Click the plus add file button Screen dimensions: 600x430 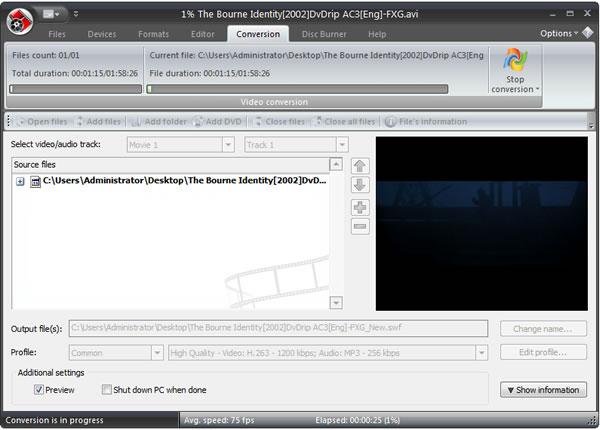360,208
